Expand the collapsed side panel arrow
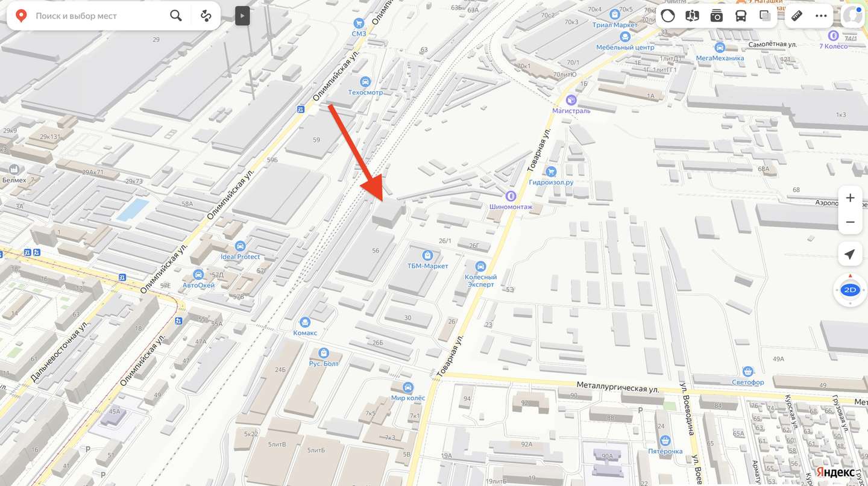 click(242, 16)
